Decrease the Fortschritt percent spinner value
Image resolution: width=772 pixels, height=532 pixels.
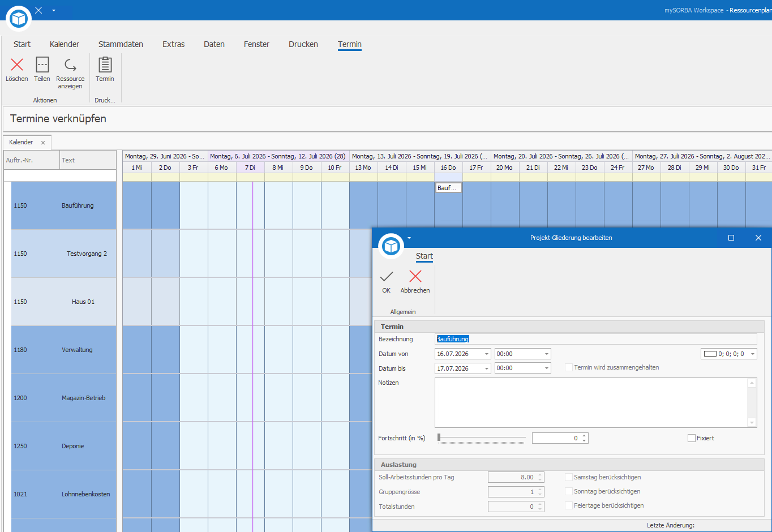click(x=585, y=440)
